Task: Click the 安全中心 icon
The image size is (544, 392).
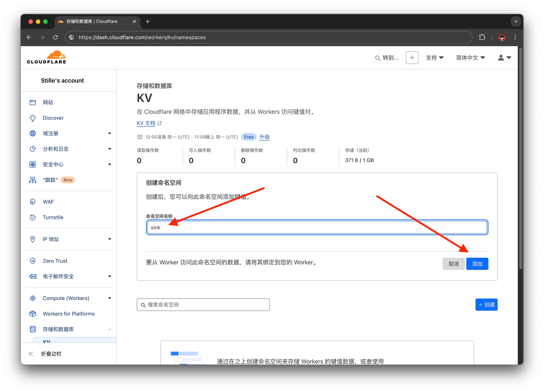Action: [x=33, y=164]
